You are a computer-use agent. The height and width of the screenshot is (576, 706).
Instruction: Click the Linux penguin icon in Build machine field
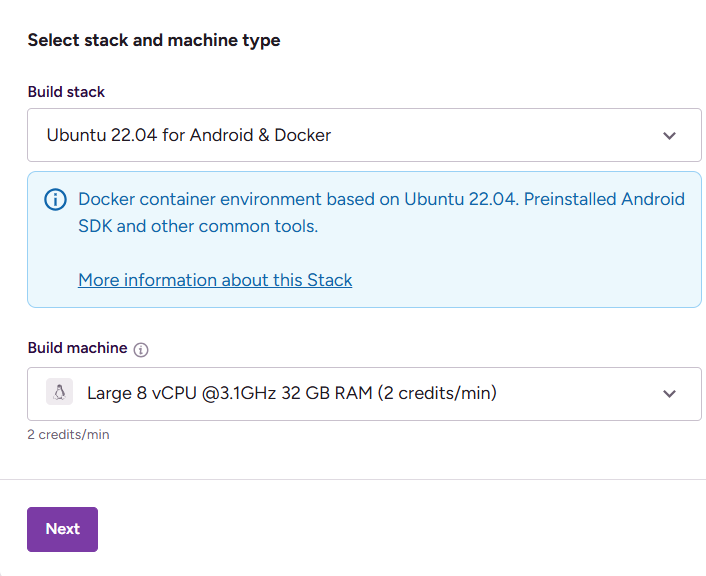point(60,393)
